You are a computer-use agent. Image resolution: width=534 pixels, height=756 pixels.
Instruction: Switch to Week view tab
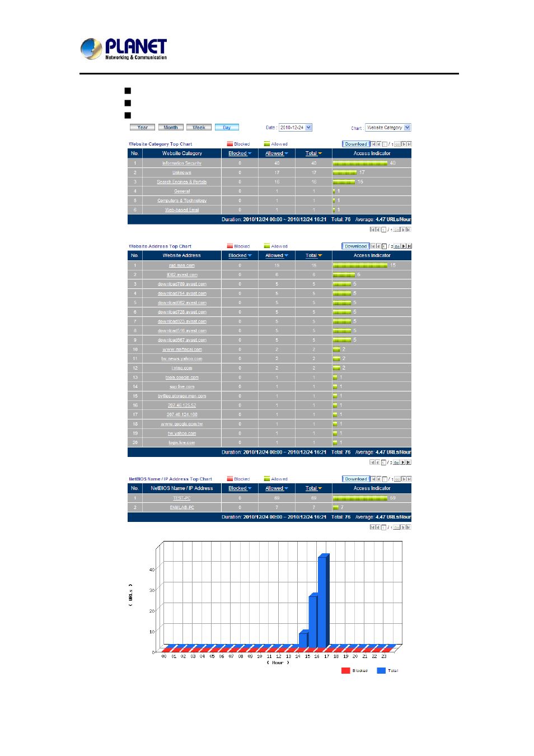[x=199, y=128]
